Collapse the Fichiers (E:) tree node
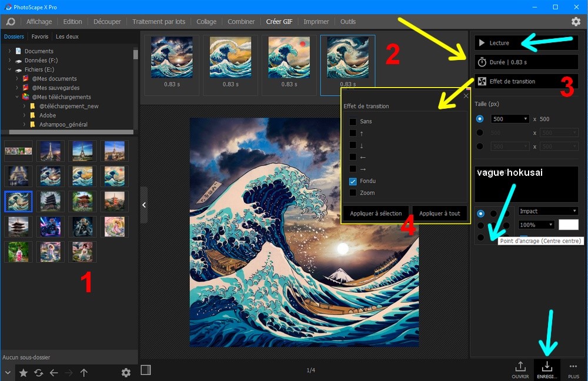The image size is (588, 381). [x=9, y=69]
